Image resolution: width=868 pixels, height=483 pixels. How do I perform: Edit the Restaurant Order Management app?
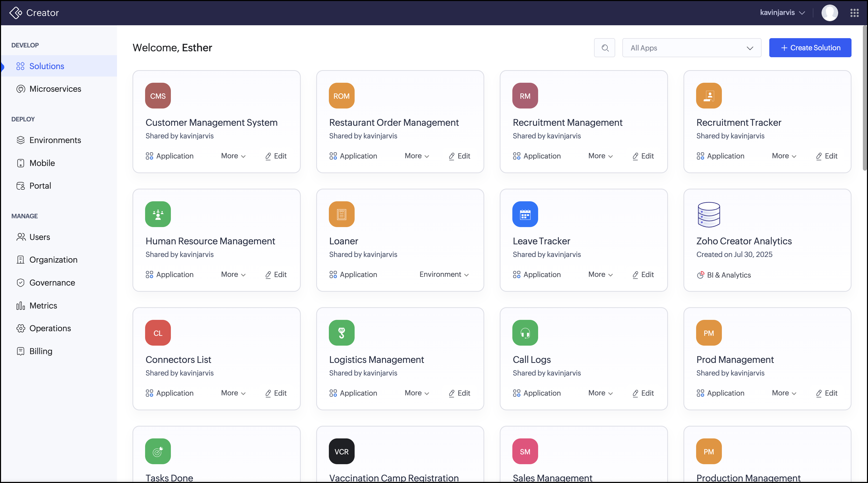460,156
